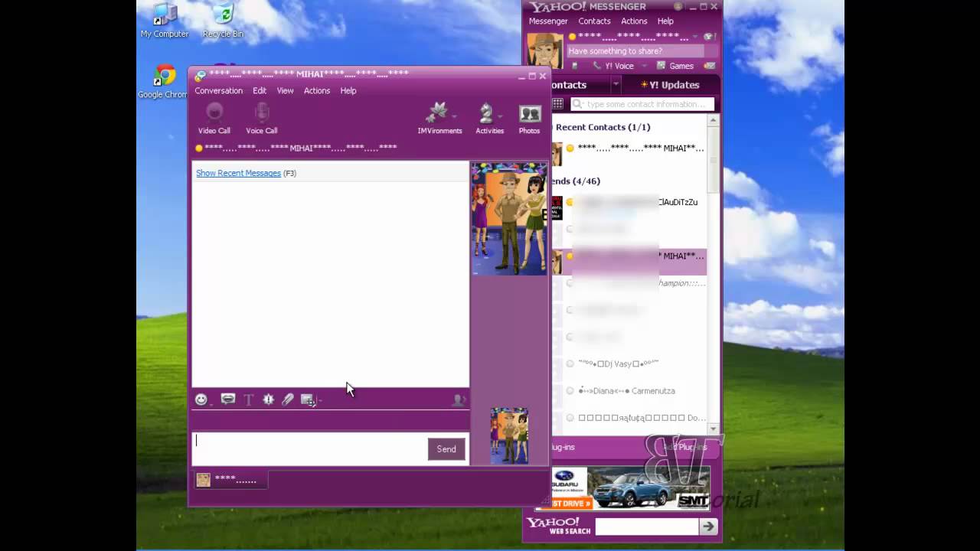Open Recycle Bin desktop icon

coord(223,21)
